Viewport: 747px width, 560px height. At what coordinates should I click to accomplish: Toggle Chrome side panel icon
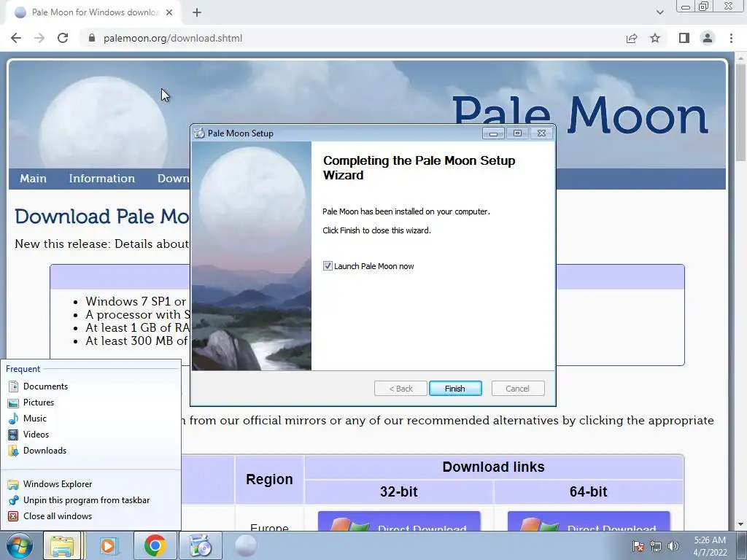(684, 38)
